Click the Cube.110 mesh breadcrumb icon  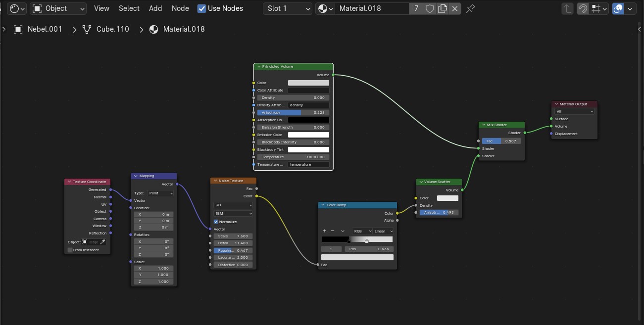pos(87,29)
